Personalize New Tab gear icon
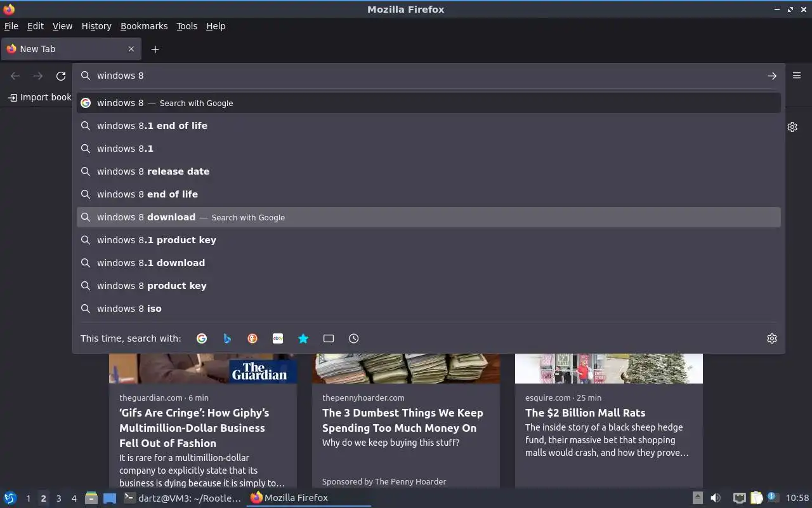The height and width of the screenshot is (508, 812). pyautogui.click(x=792, y=127)
